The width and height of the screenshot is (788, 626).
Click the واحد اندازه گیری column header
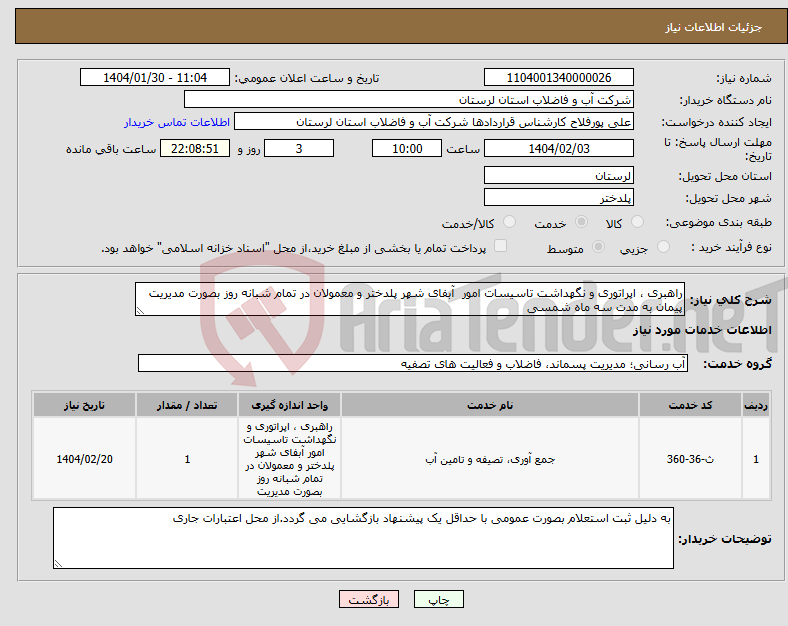[x=289, y=405]
